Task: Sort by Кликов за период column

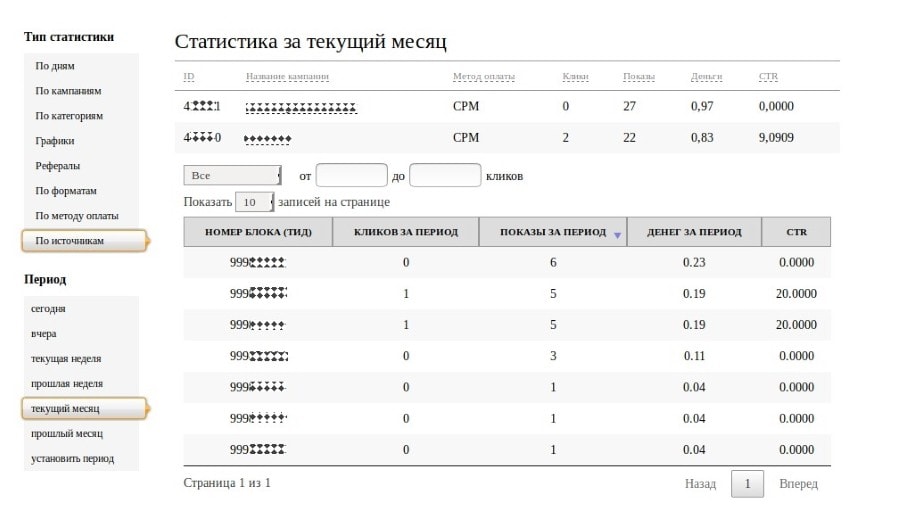Action: 406,232
